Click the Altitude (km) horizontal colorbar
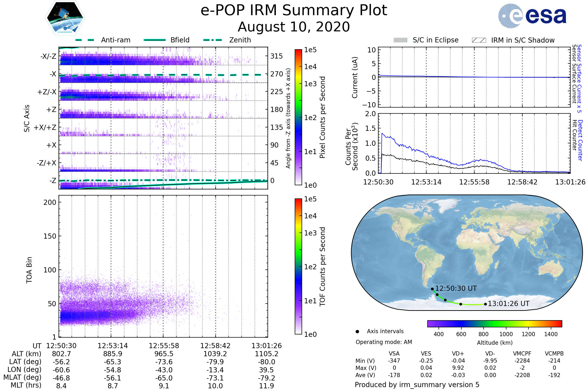 pyautogui.click(x=494, y=323)
